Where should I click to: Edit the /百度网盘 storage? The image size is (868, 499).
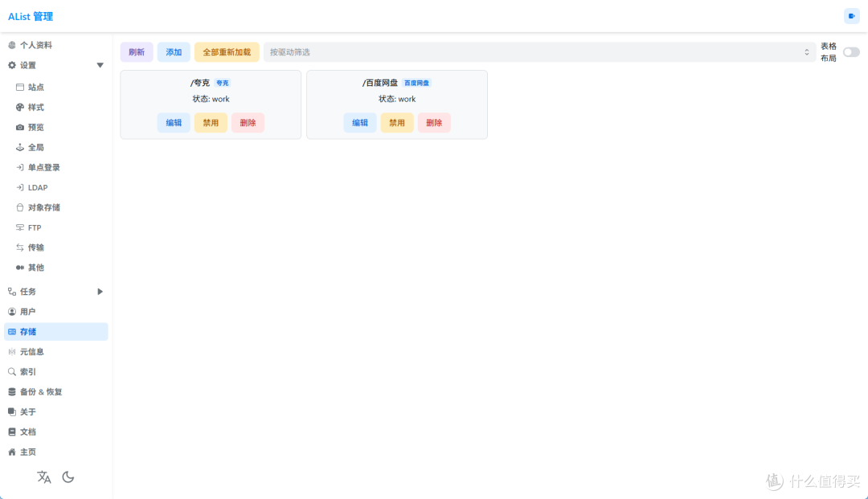click(x=360, y=123)
